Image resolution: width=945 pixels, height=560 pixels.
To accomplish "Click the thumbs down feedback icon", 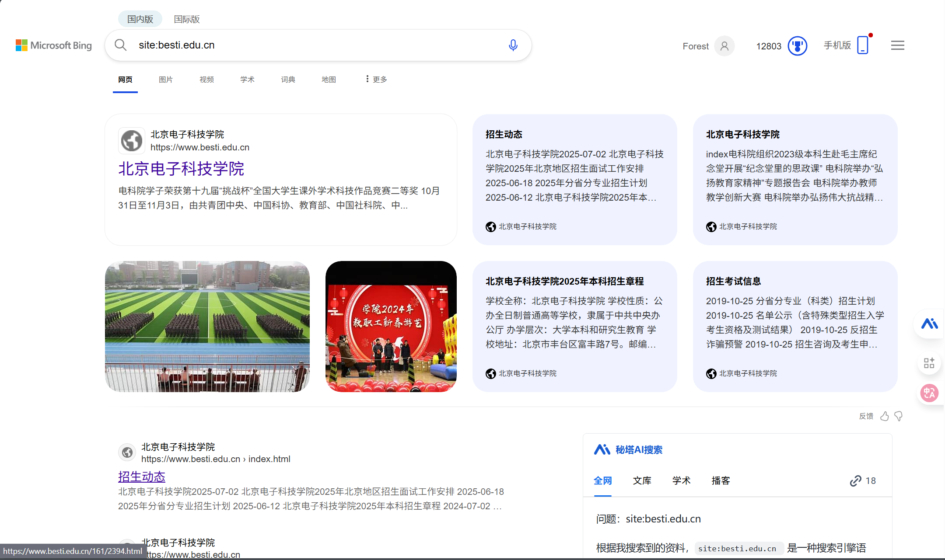I will [899, 416].
